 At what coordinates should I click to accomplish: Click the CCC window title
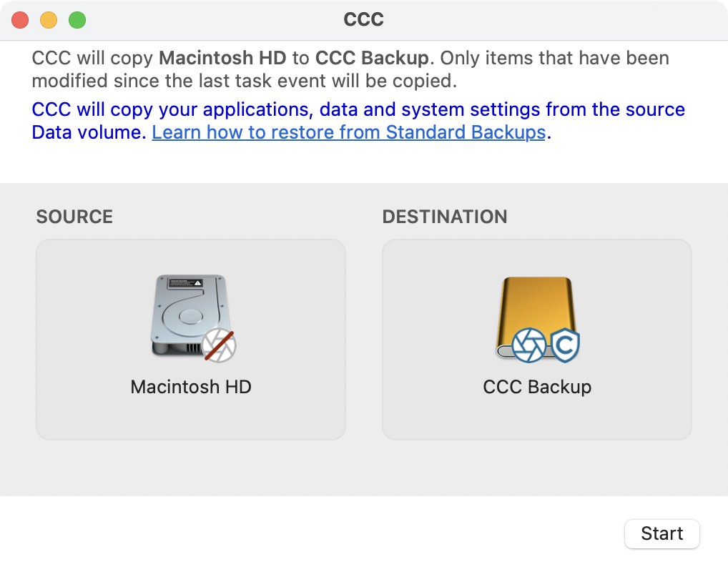tap(363, 19)
